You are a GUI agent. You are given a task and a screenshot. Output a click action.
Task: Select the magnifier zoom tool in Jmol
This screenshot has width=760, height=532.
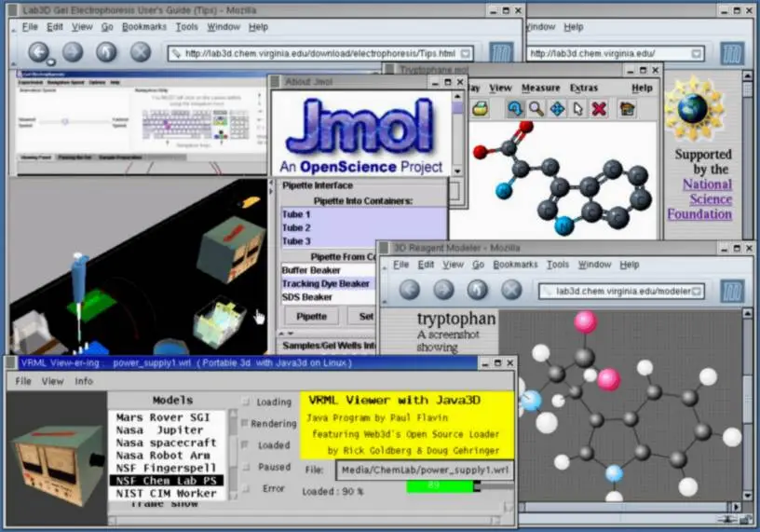pyautogui.click(x=536, y=109)
